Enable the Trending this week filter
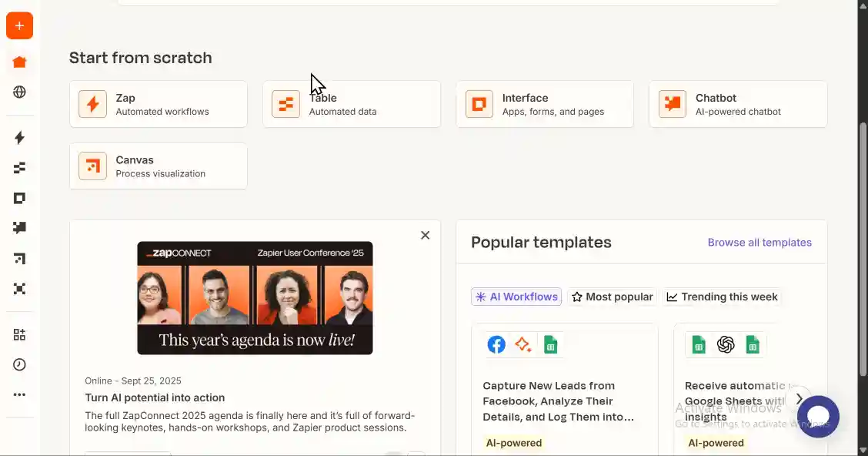This screenshot has width=868, height=456. tap(722, 297)
